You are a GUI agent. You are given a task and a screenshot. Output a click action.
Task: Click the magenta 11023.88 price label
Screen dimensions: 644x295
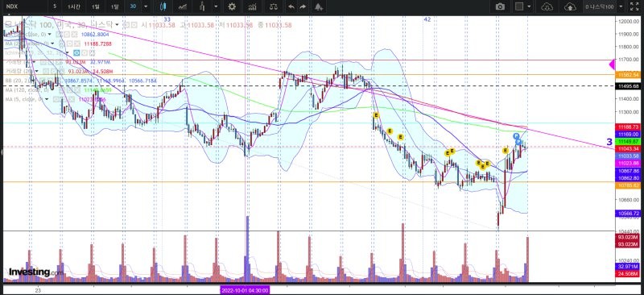(x=628, y=164)
